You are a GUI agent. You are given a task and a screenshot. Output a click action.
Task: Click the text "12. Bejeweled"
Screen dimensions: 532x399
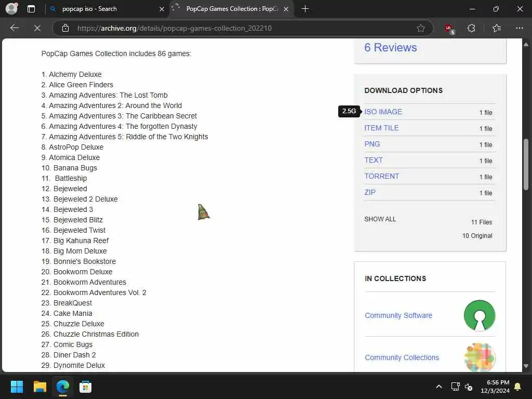click(64, 189)
